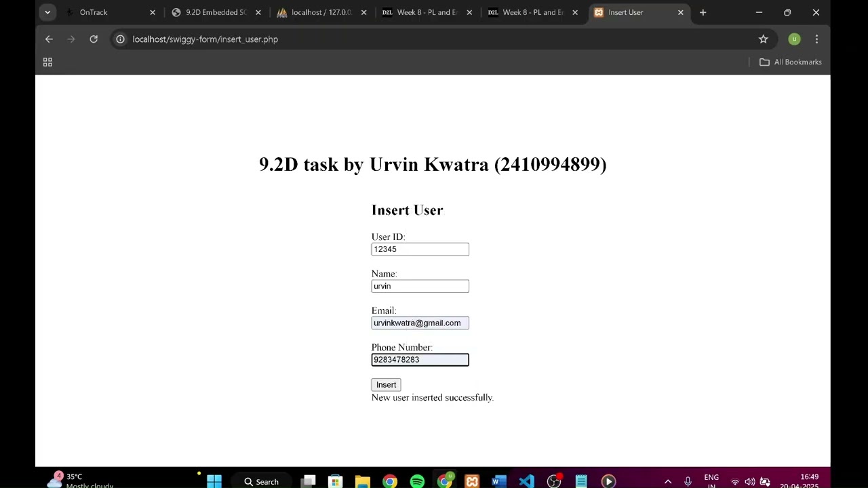Click the Insert User heading
Viewport: 868px width, 488px height.
407,210
